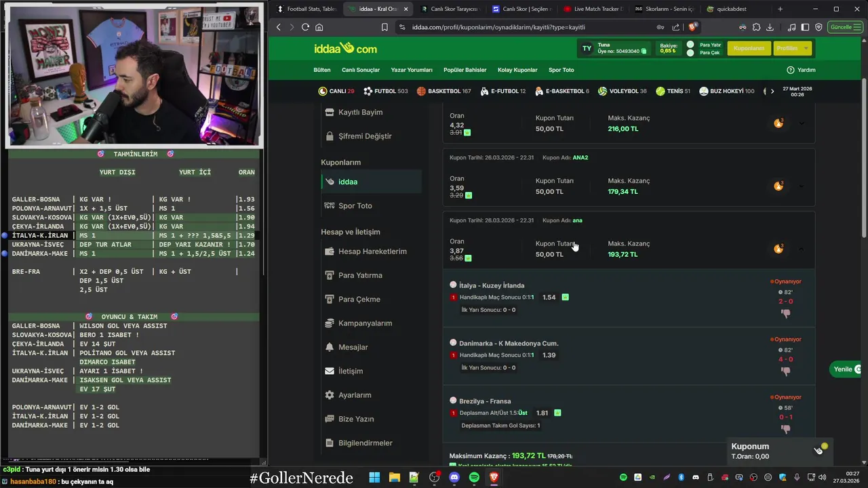Click the flame icon on the 216,00 TL coupon
Image resolution: width=868 pixels, height=488 pixels.
pos(778,123)
